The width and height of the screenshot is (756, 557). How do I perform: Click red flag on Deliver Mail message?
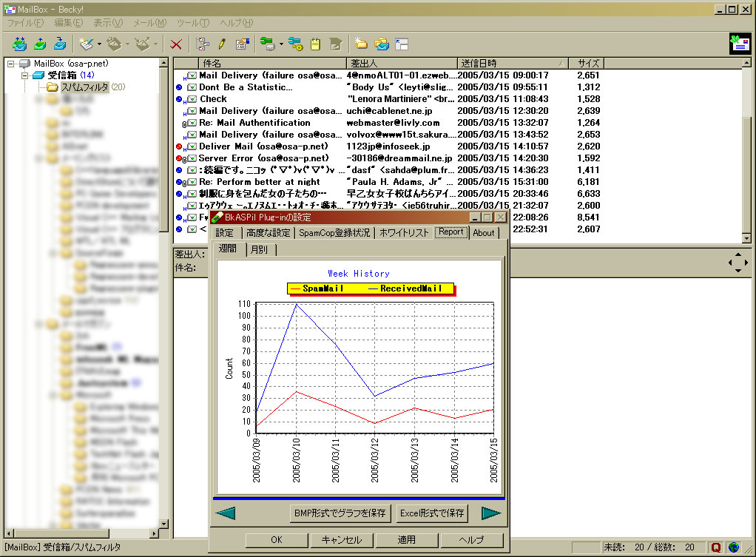tap(179, 146)
